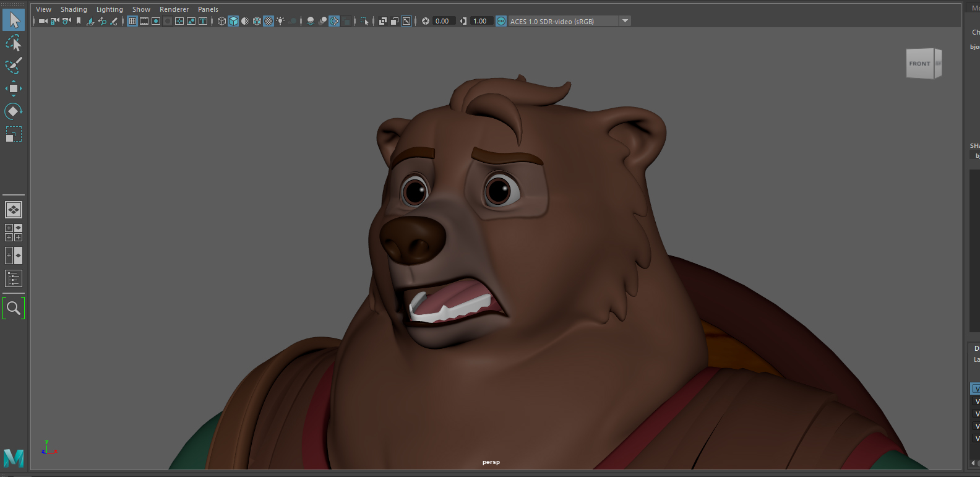Select the arrow Select tool
This screenshot has width=980, height=477.
[x=14, y=20]
